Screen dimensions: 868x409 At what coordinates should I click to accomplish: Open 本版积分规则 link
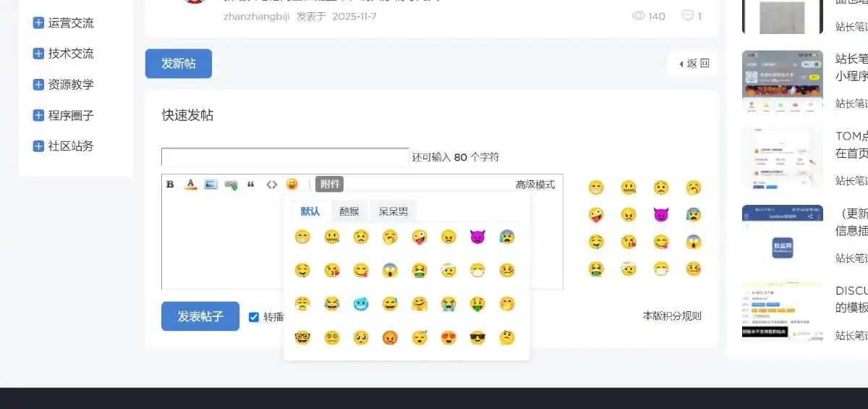pos(672,316)
